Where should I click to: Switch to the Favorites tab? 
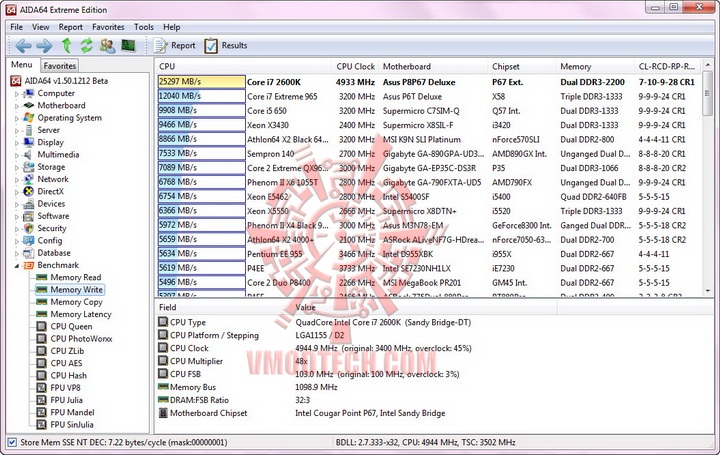coord(59,66)
